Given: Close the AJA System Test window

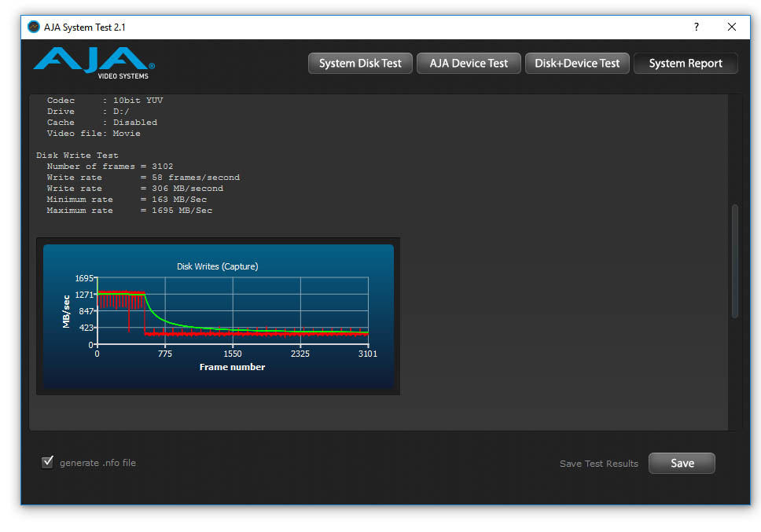Looking at the screenshot, I should (x=732, y=27).
